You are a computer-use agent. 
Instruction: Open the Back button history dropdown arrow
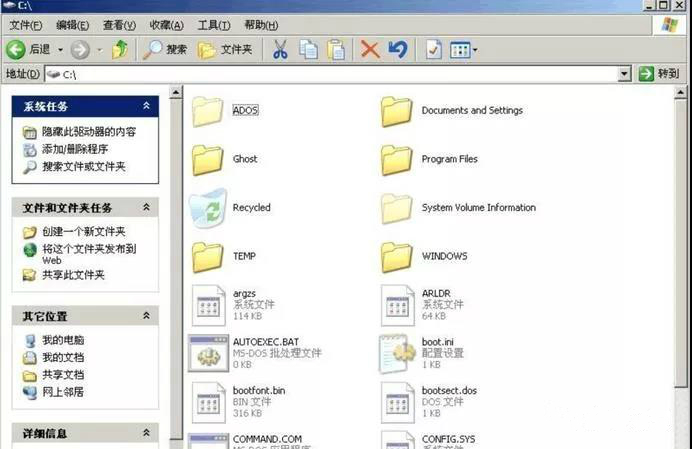tap(60, 49)
